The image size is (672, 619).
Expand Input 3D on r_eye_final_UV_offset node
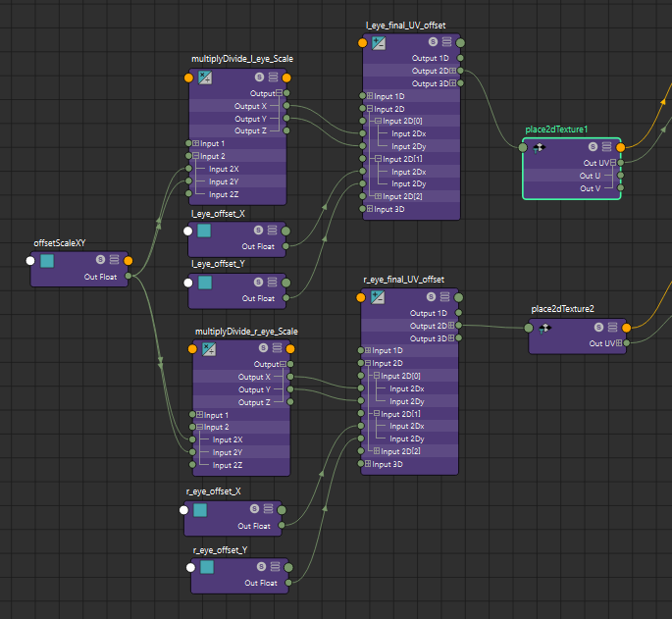click(x=369, y=464)
